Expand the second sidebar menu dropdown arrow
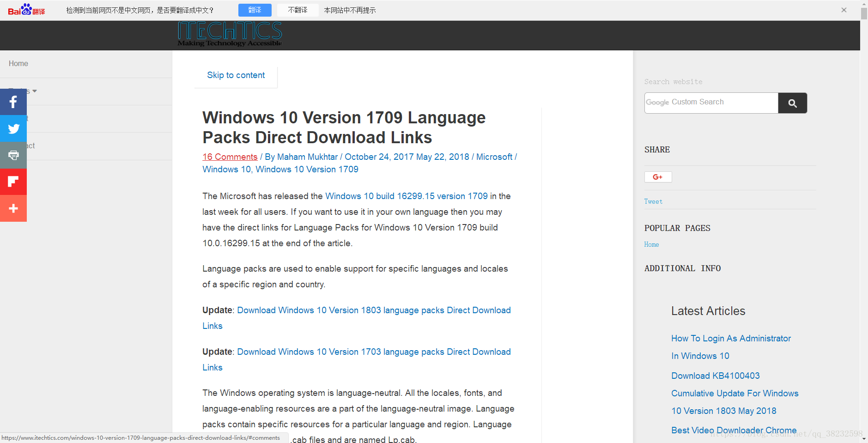Screen dimensions: 868x443 click(35, 91)
